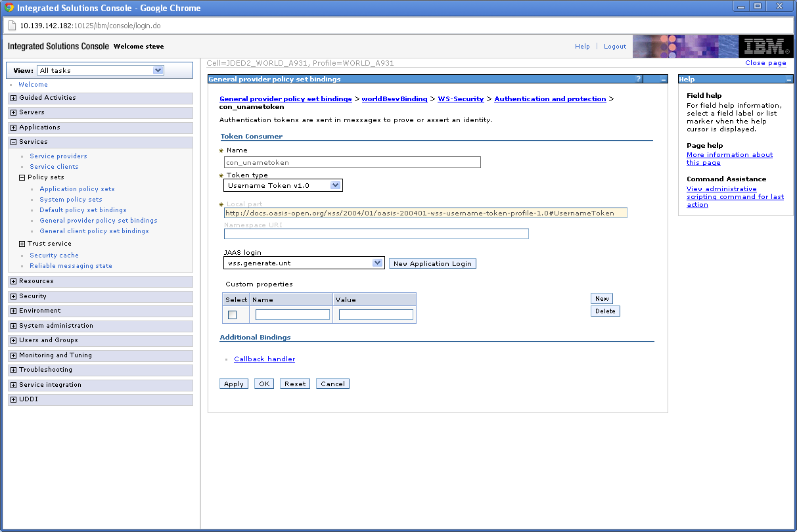Viewport: 797px width, 532px height.
Task: Expand the Security section
Action: coord(13,296)
